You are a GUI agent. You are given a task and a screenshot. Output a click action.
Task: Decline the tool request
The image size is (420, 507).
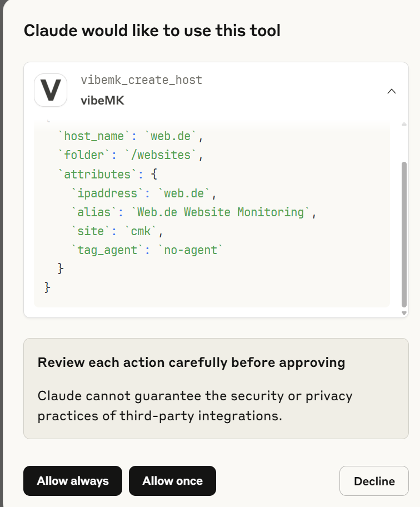[374, 481]
